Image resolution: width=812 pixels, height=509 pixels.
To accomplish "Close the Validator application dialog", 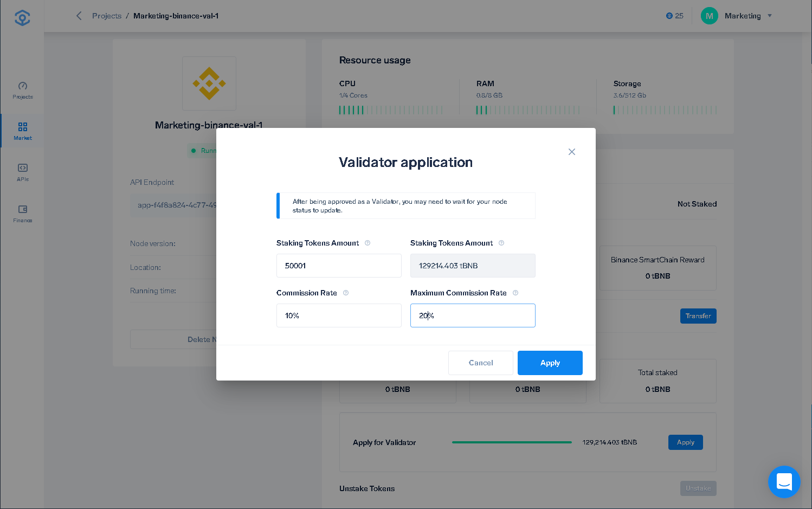I will click(572, 152).
